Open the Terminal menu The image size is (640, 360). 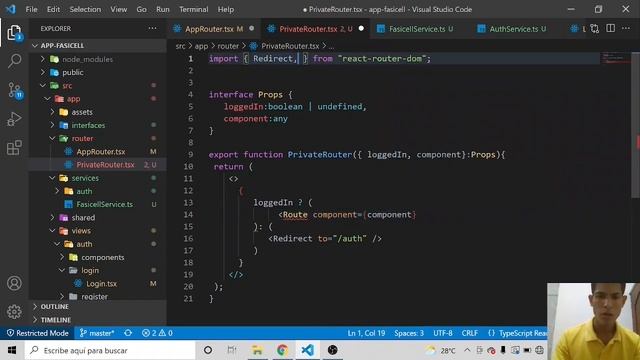tap(193, 9)
